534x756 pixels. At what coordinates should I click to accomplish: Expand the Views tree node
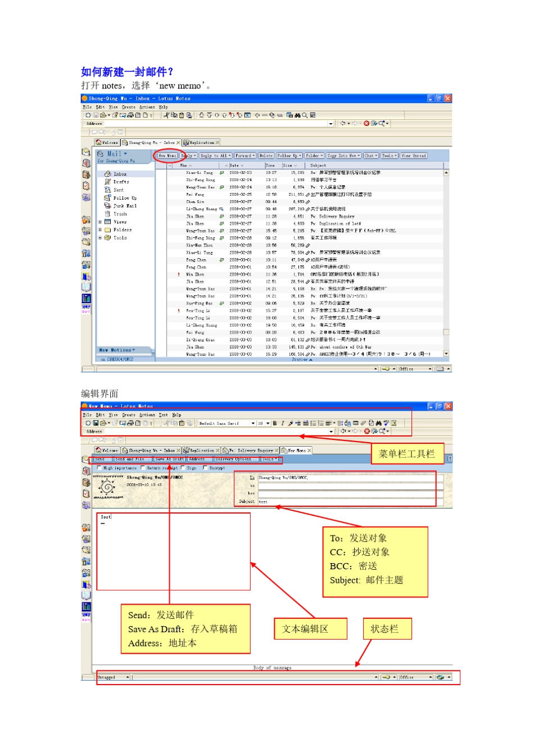[100, 222]
